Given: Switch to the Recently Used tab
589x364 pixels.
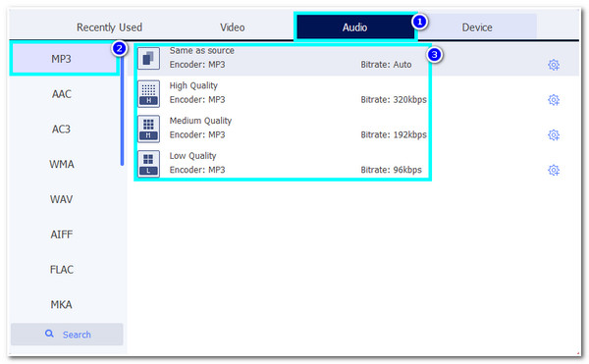Looking at the screenshot, I should point(109,27).
